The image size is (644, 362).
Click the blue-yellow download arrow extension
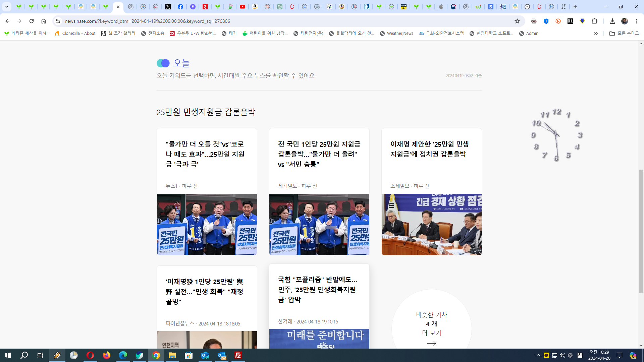[582, 21]
